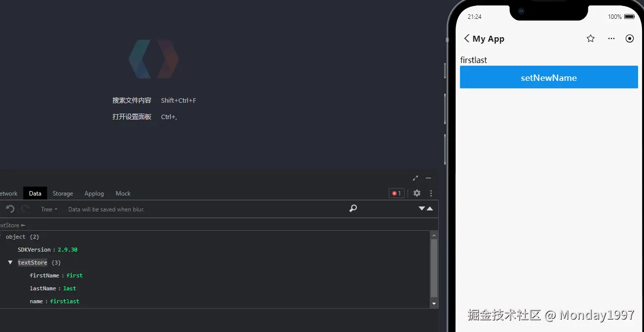644x332 pixels.
Task: Click the name value firstlast in tree
Action: click(64, 301)
